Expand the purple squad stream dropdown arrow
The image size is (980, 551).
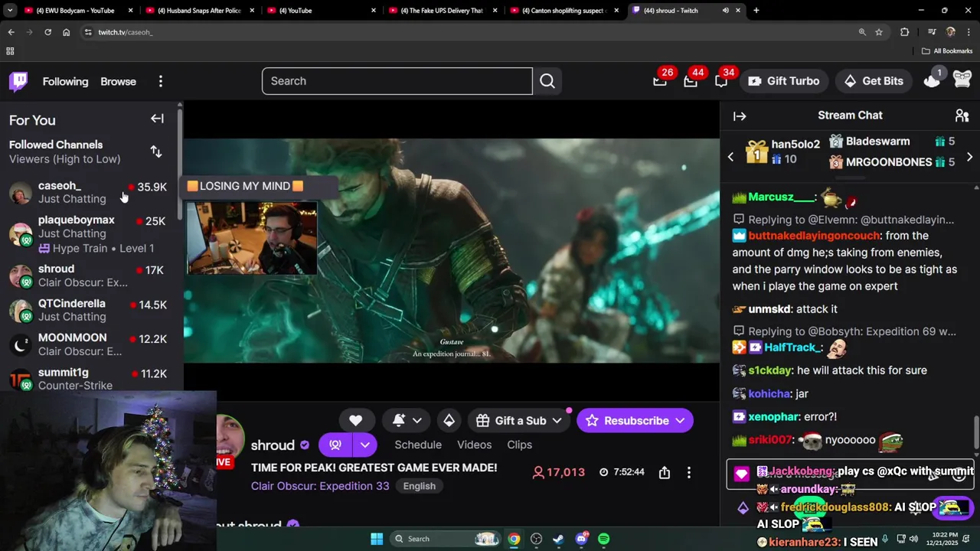click(x=365, y=445)
